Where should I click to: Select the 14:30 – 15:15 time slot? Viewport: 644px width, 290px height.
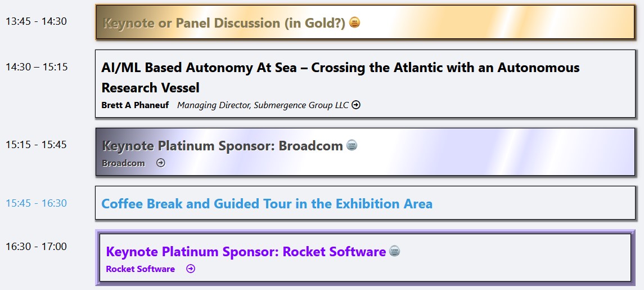[x=37, y=67]
